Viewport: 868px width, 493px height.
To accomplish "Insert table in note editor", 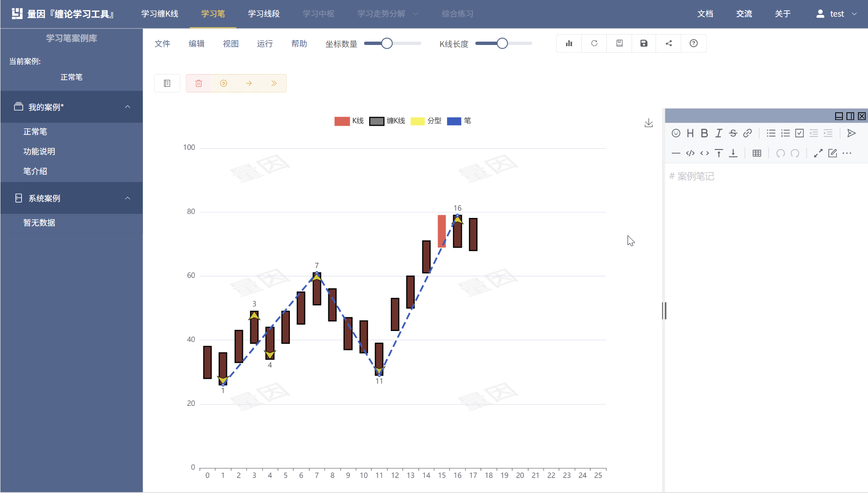I will [757, 153].
